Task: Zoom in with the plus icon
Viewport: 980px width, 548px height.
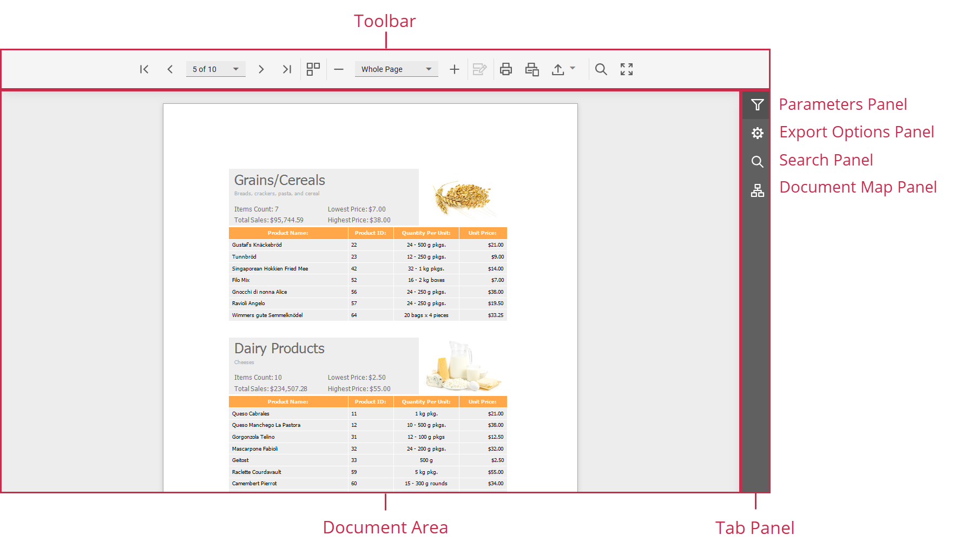Action: (x=455, y=69)
